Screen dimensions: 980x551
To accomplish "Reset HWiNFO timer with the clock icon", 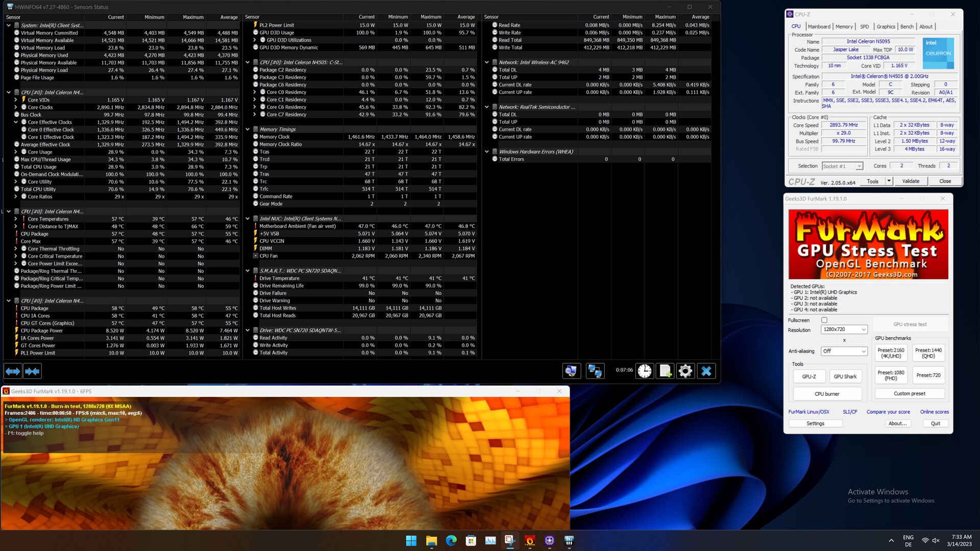I will [x=645, y=371].
